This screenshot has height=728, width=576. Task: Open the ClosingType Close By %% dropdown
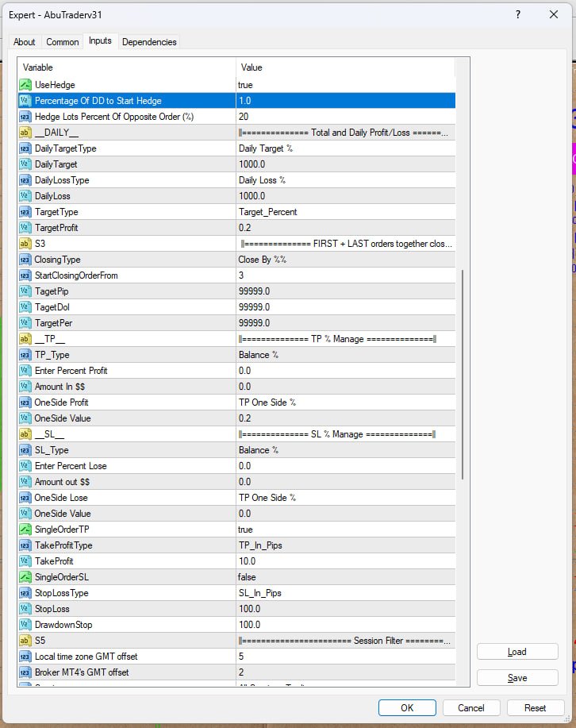(x=346, y=260)
